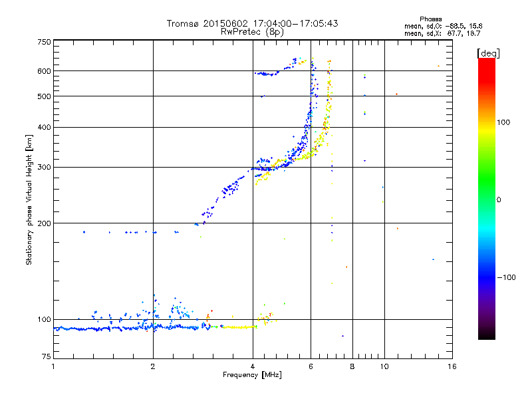Click the x-axis tick label "4"

click(253, 366)
